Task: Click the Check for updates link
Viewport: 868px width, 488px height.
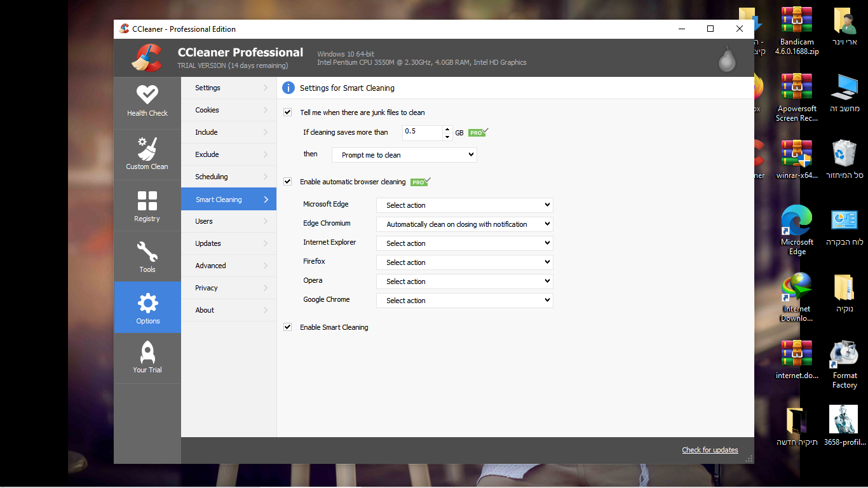Action: (710, 450)
